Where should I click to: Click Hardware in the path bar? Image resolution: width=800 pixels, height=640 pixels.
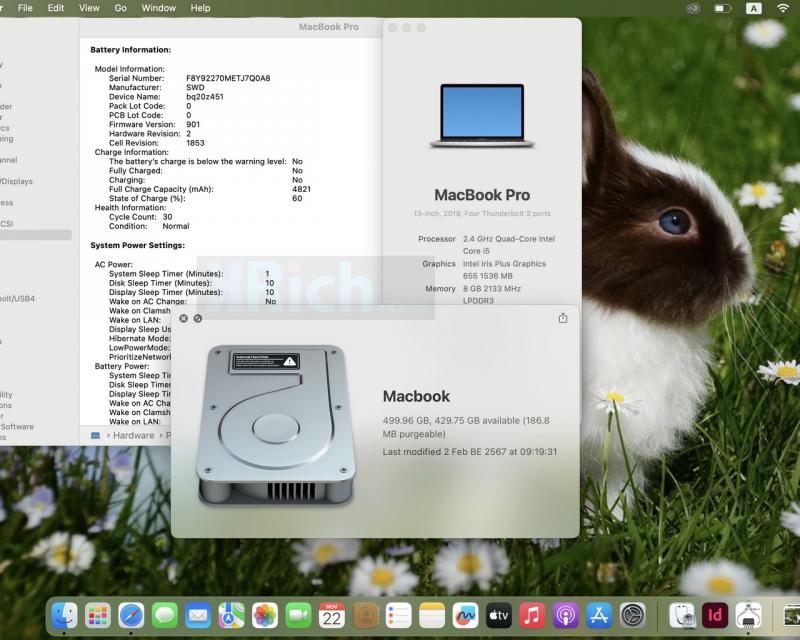click(x=133, y=435)
